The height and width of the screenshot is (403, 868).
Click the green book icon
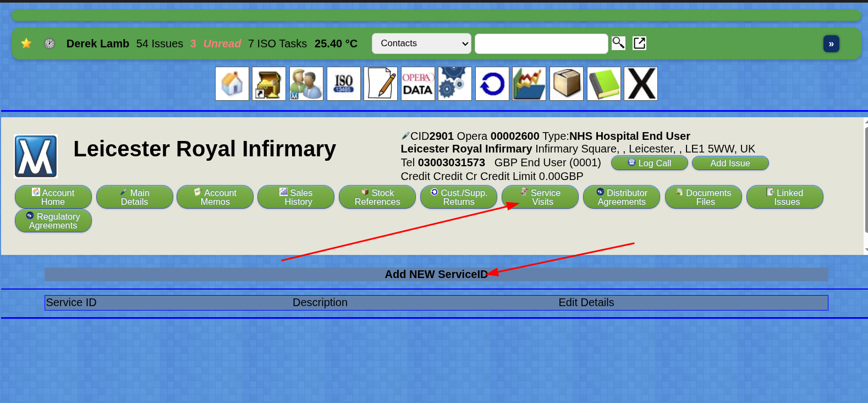pyautogui.click(x=604, y=84)
